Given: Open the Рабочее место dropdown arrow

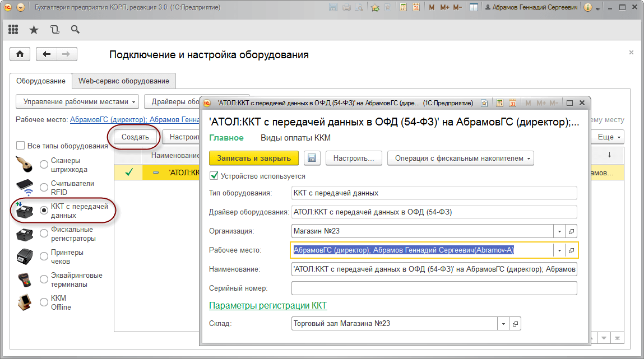Looking at the screenshot, I should pos(559,250).
